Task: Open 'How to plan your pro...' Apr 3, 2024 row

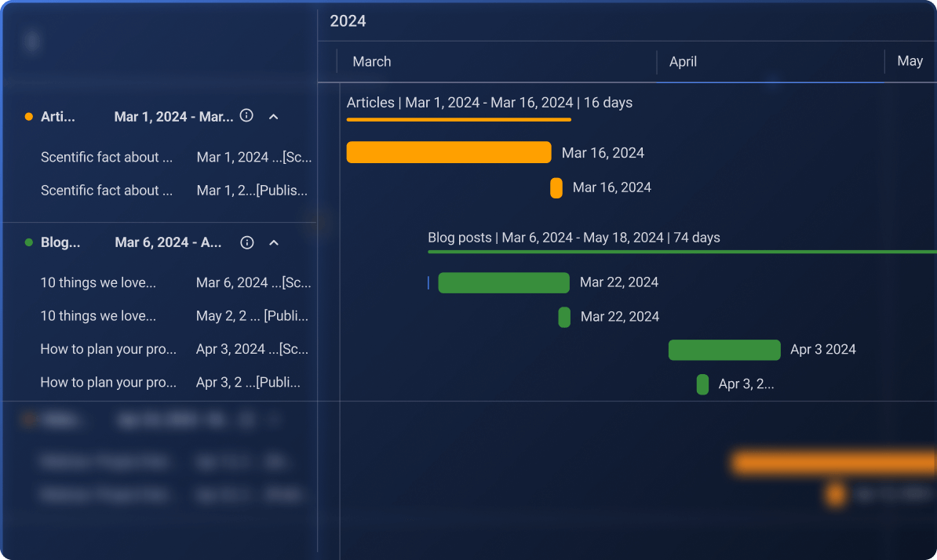Action: tap(108, 349)
